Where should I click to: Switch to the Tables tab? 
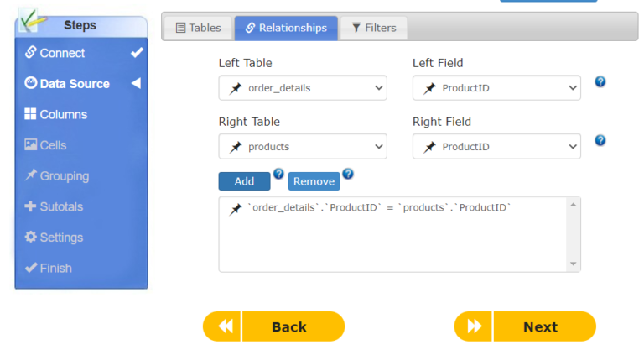(199, 28)
